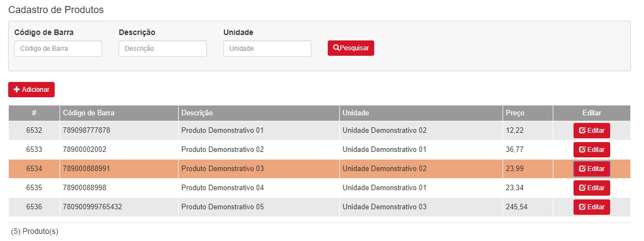Sort by the # column header
This screenshot has height=241, width=644.
[x=34, y=113]
